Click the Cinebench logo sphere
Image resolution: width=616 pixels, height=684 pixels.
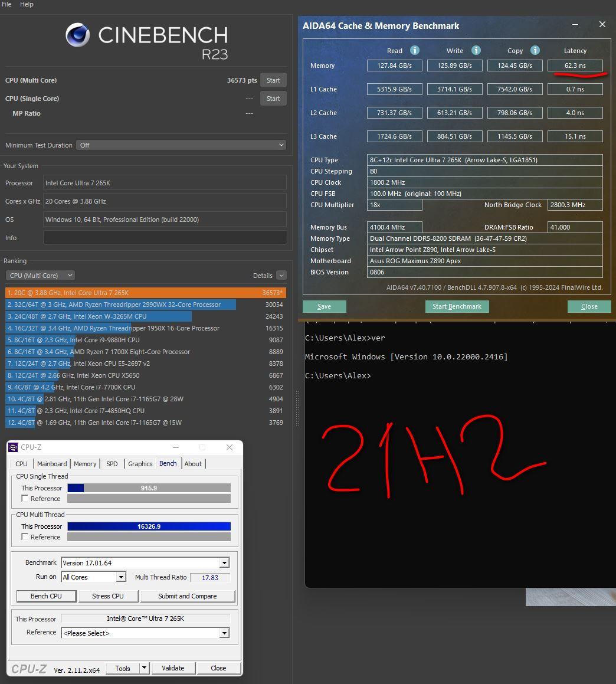(x=78, y=35)
